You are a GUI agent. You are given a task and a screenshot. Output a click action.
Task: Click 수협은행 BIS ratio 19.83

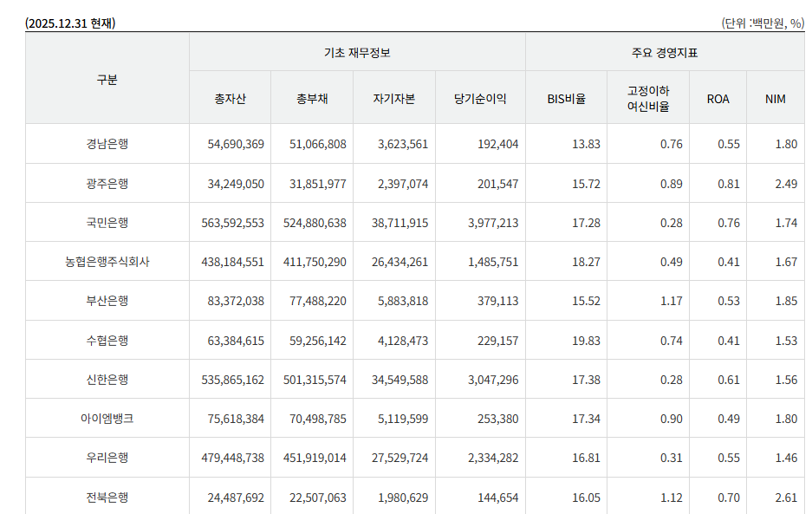tap(586, 341)
